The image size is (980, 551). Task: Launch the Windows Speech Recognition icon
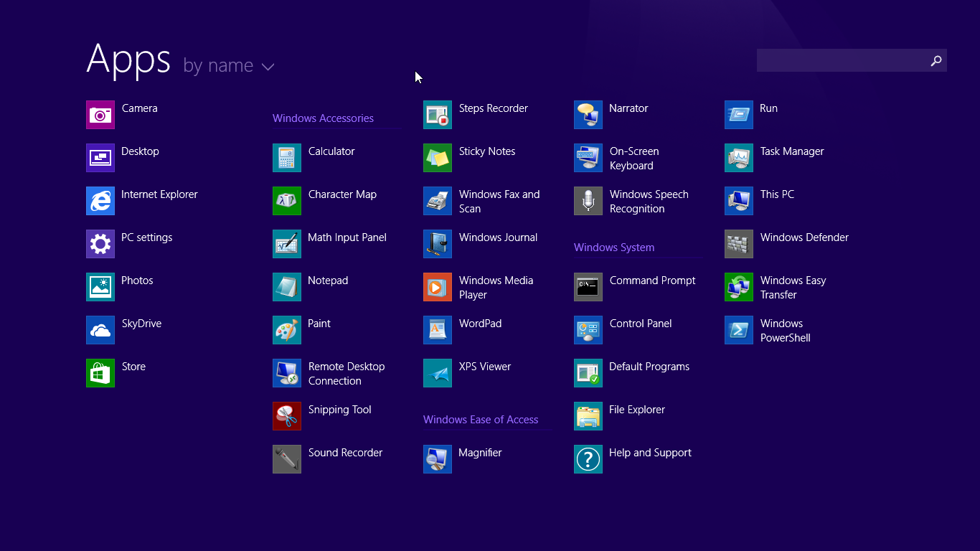point(588,201)
